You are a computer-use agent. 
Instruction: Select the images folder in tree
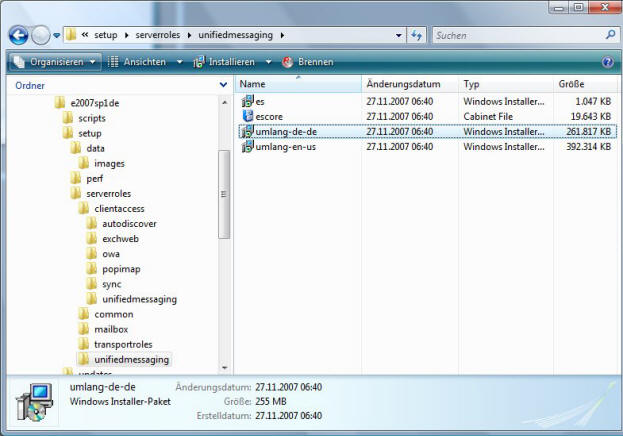point(109,164)
